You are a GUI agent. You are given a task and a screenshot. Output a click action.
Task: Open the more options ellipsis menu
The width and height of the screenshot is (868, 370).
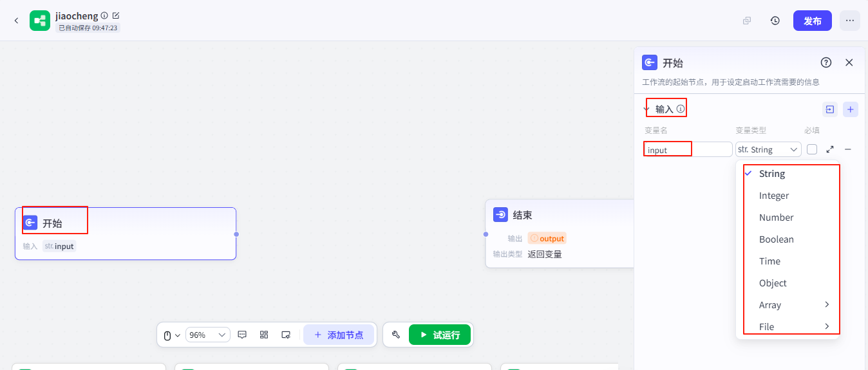[850, 21]
